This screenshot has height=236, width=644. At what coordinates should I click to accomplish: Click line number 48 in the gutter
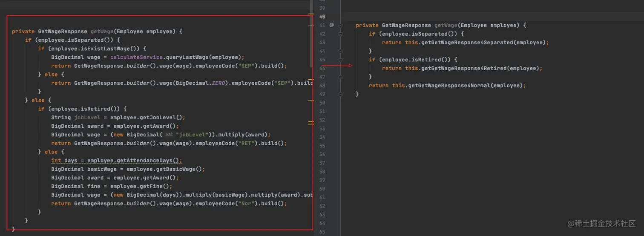tap(322, 86)
